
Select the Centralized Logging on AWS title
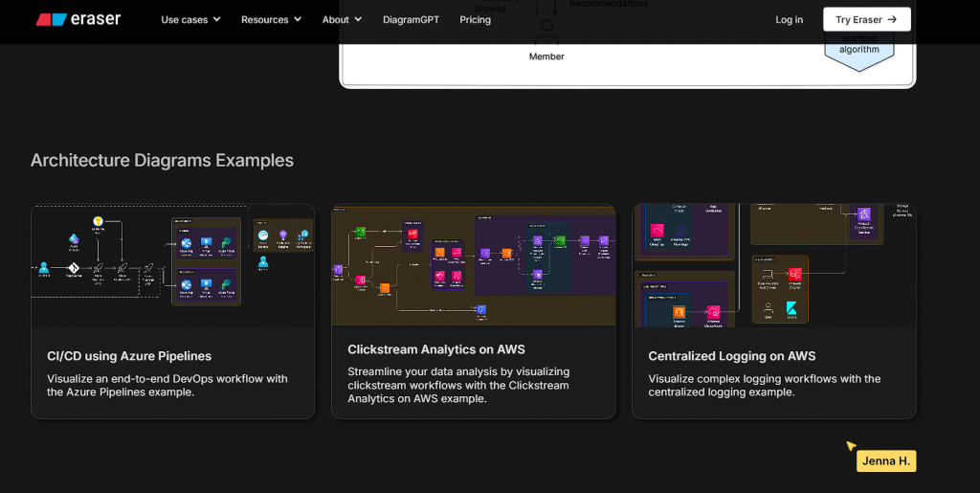[732, 356]
